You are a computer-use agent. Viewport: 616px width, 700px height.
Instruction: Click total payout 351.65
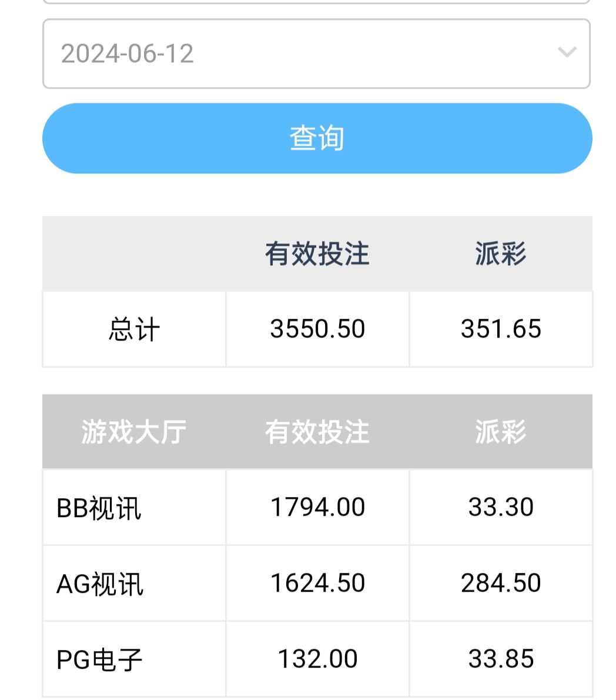(x=501, y=329)
